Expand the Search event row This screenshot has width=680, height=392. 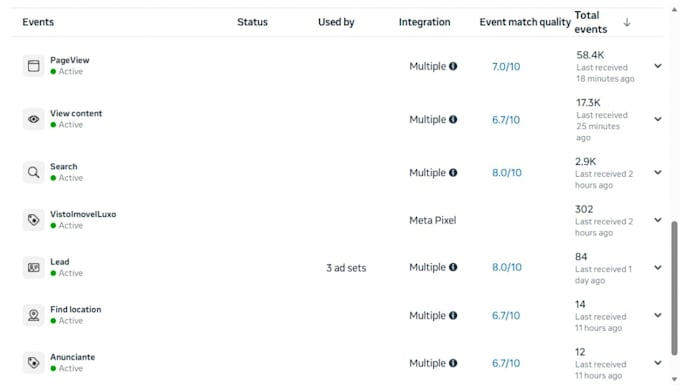(x=658, y=173)
